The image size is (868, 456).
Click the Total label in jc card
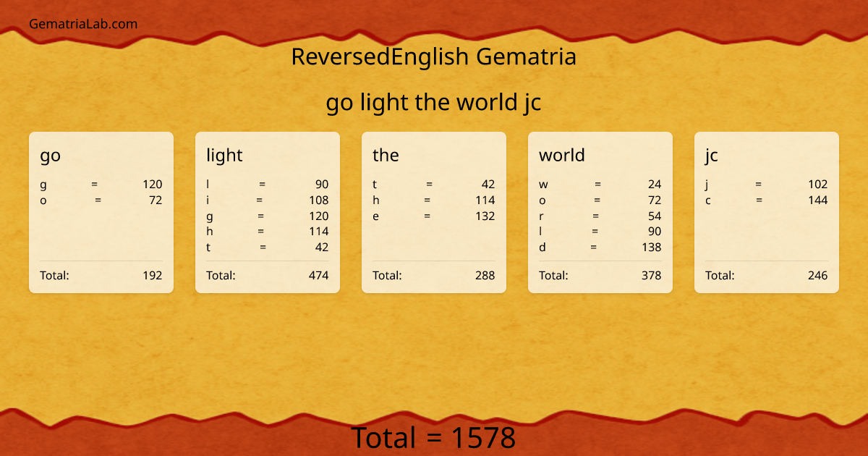pyautogui.click(x=720, y=275)
